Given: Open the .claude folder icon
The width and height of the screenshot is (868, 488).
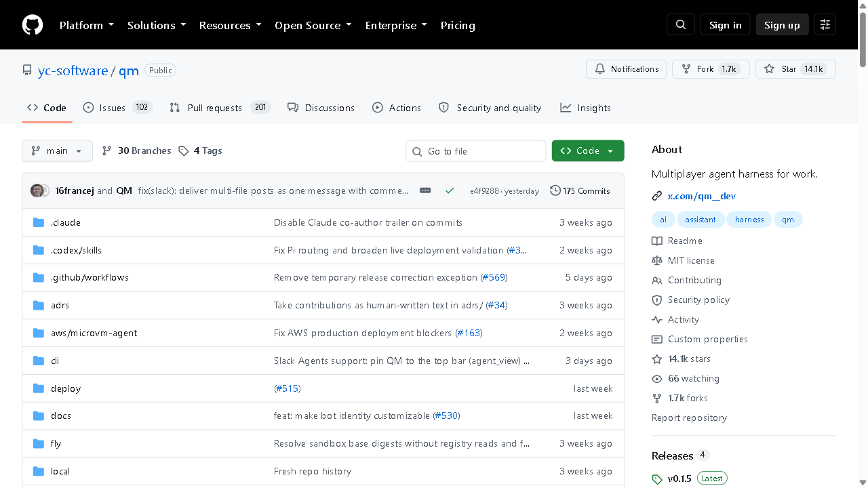Looking at the screenshot, I should pos(39,222).
